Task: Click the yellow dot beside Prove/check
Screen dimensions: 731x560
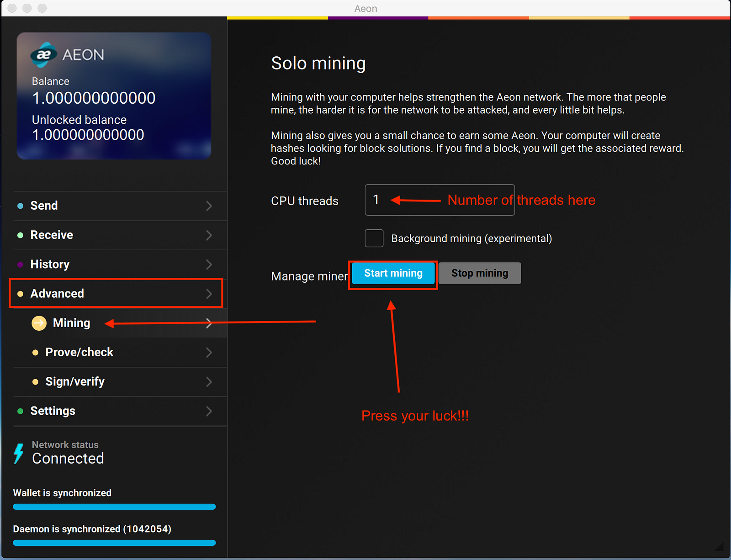Action: pos(35,353)
